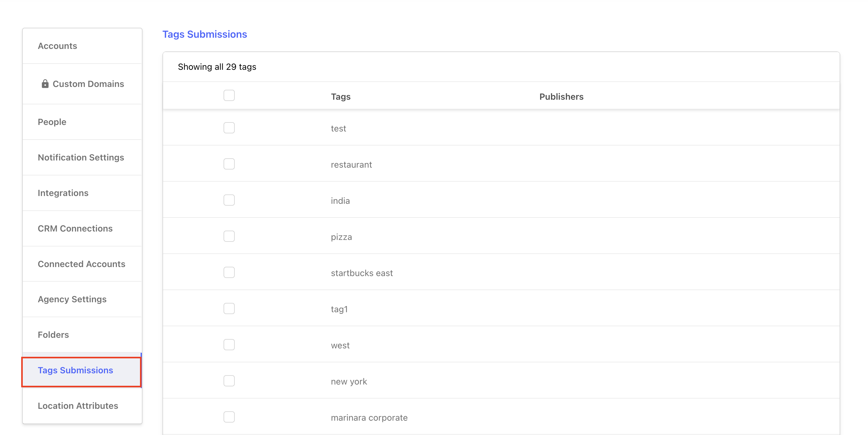The image size is (868, 435).
Task: Go to the Folders section
Action: (82, 335)
